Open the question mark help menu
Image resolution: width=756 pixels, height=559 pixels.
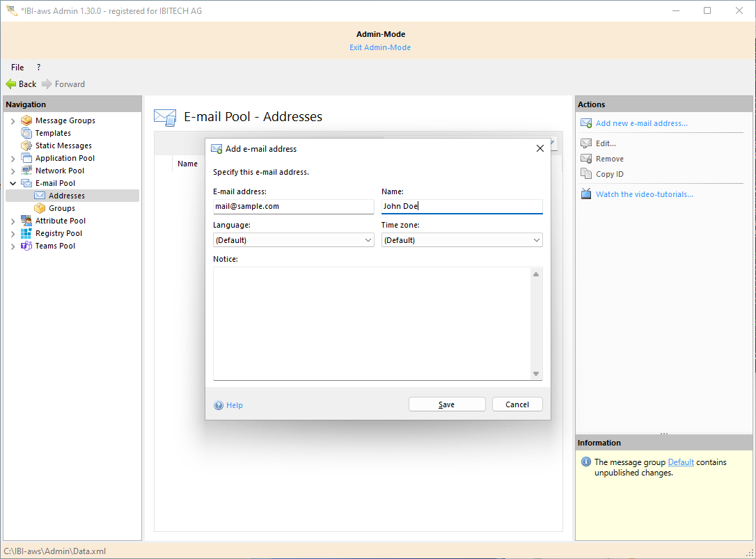(38, 68)
